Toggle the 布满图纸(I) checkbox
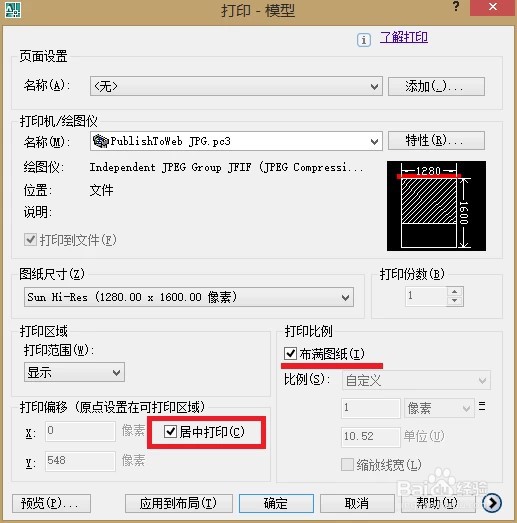The width and height of the screenshot is (517, 523). pyautogui.click(x=290, y=354)
